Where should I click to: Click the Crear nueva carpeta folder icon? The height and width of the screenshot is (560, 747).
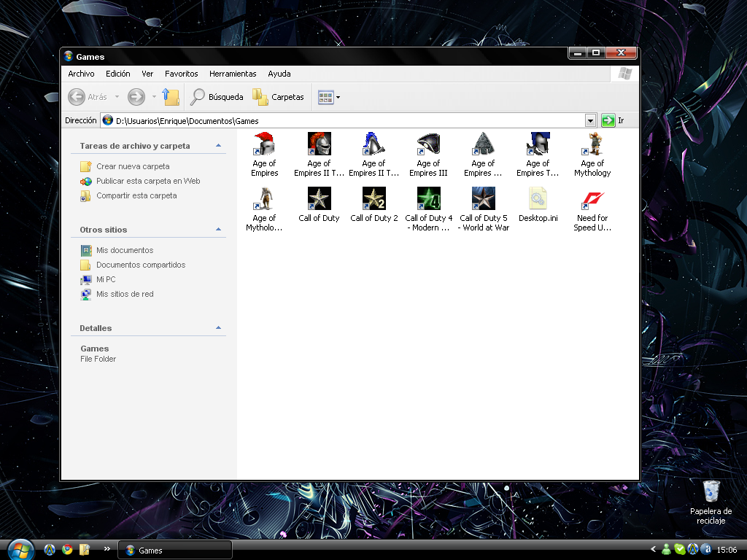coord(86,166)
